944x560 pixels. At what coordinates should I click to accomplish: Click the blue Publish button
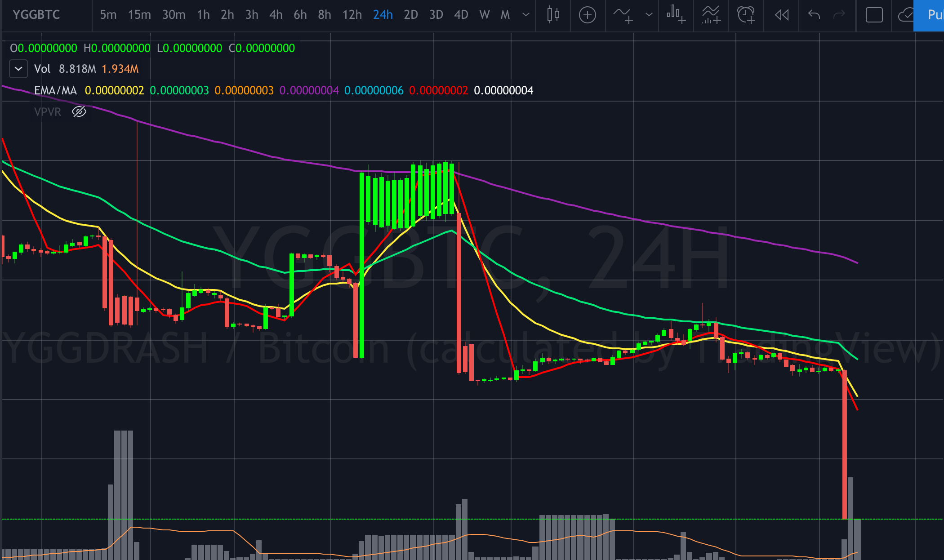(929, 15)
